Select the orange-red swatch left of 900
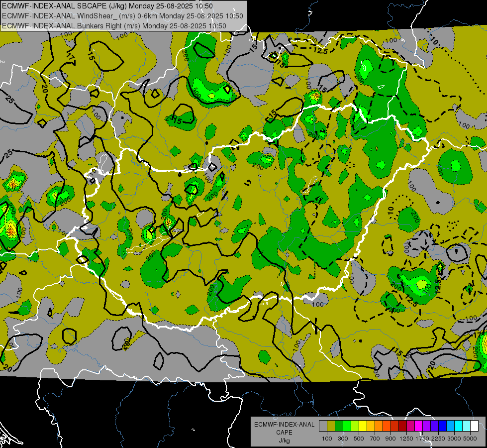 pos(387,426)
